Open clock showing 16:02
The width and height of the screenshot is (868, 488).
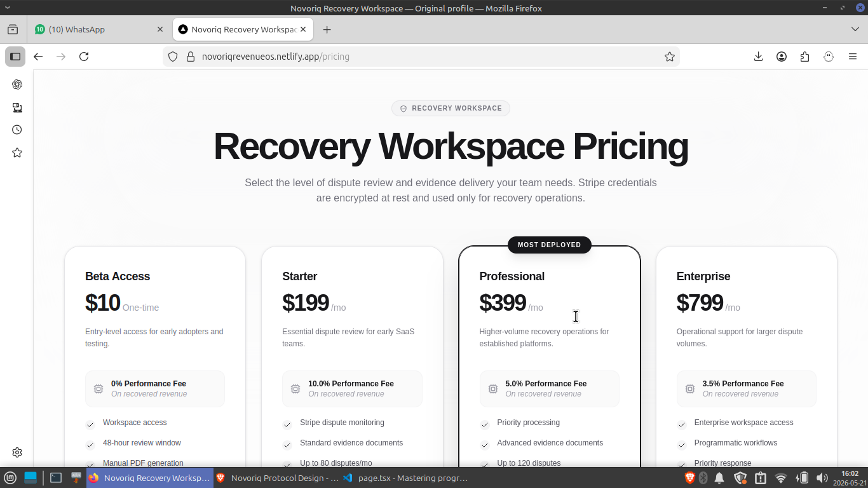click(x=850, y=478)
